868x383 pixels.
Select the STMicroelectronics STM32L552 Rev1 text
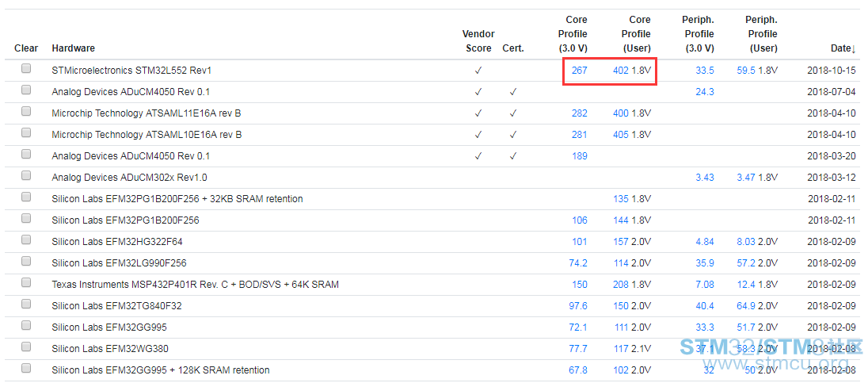(131, 71)
